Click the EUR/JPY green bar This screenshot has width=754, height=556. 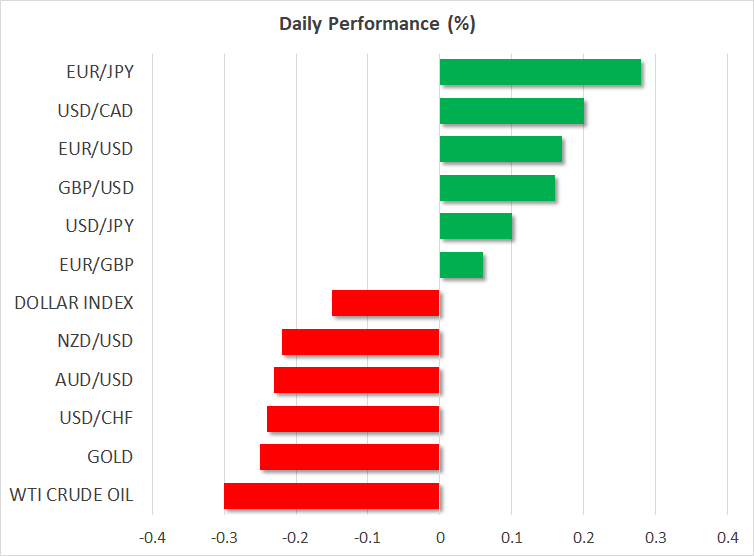pos(540,73)
